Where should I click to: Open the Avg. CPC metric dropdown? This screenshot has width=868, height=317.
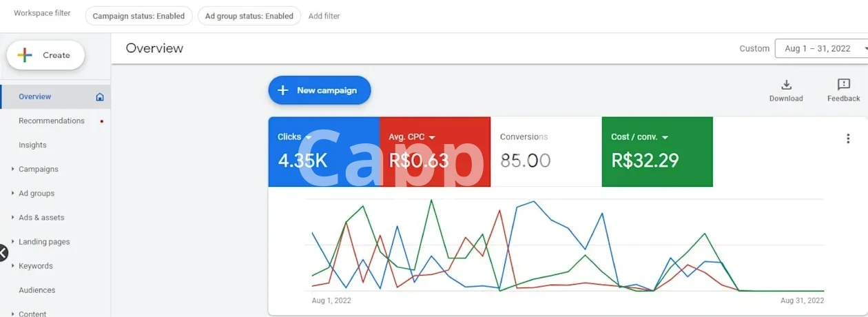tap(432, 138)
